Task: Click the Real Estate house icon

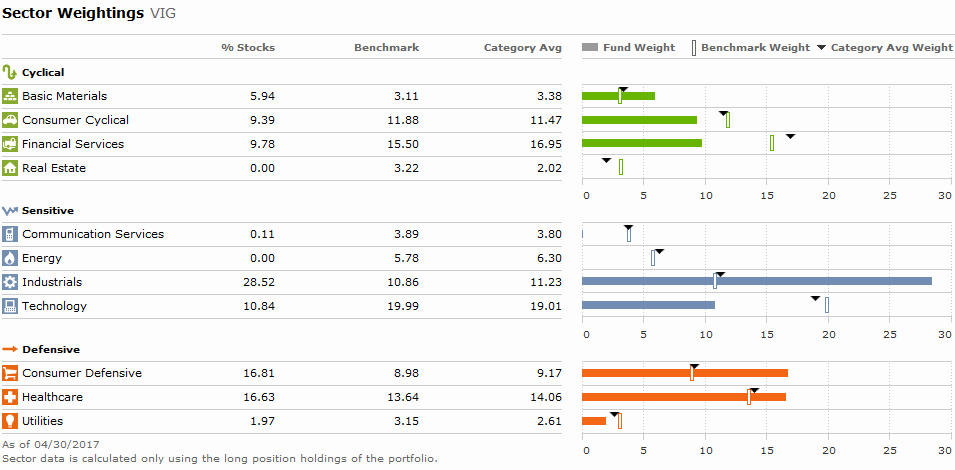Action: (x=10, y=168)
